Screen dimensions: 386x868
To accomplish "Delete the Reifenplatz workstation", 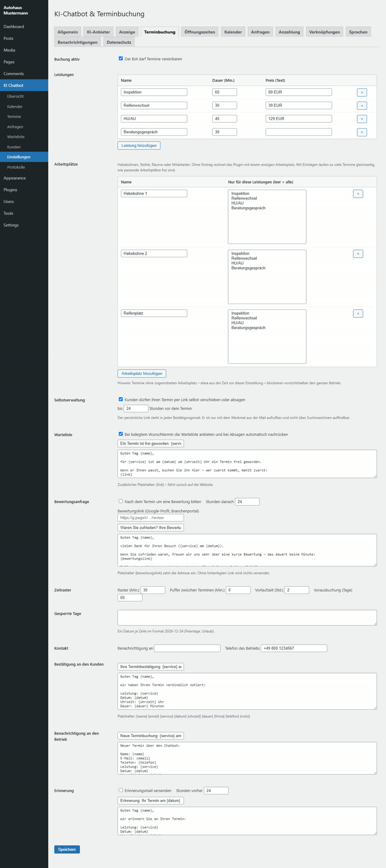I will pos(358,313).
